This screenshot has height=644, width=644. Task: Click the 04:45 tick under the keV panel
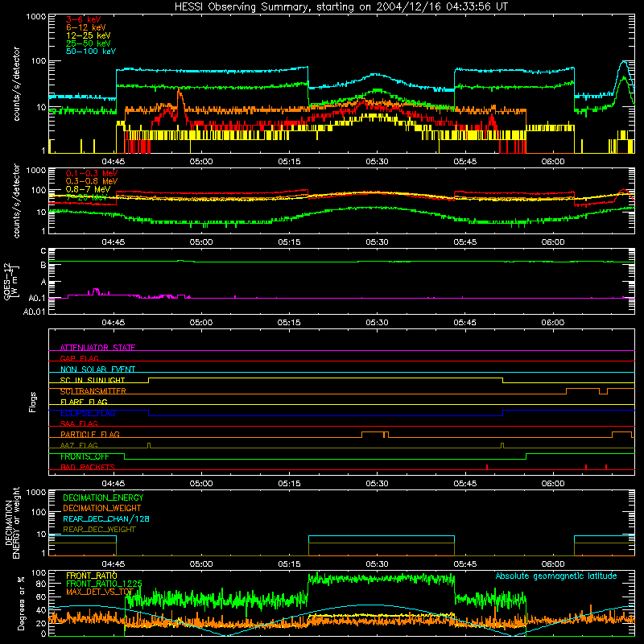tap(114, 162)
